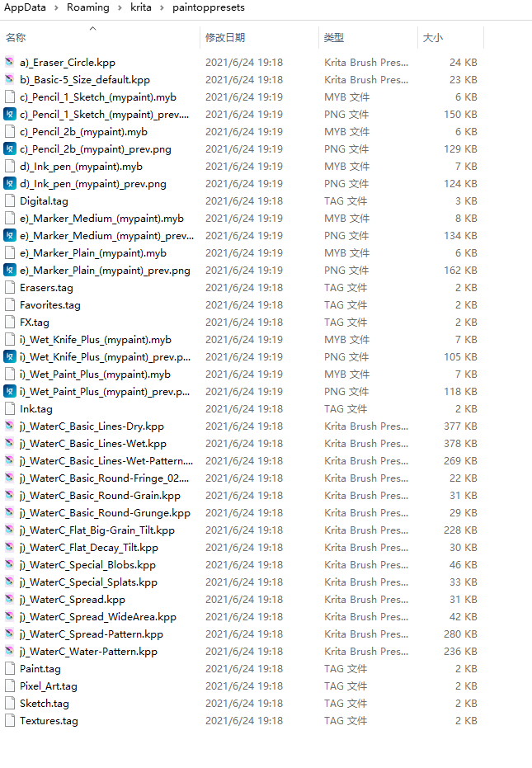Click icon of c)_Pencil_1_Sketch_(mypaint)_prev PNG file
The image size is (532, 768).
pyautogui.click(x=9, y=114)
